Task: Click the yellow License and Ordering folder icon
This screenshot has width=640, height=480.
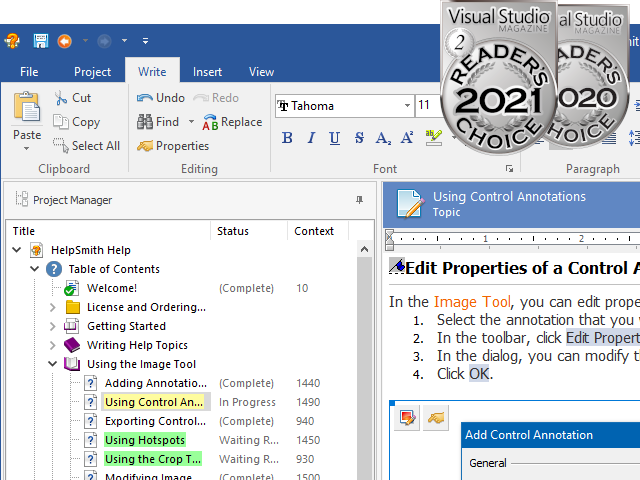Action: (73, 307)
